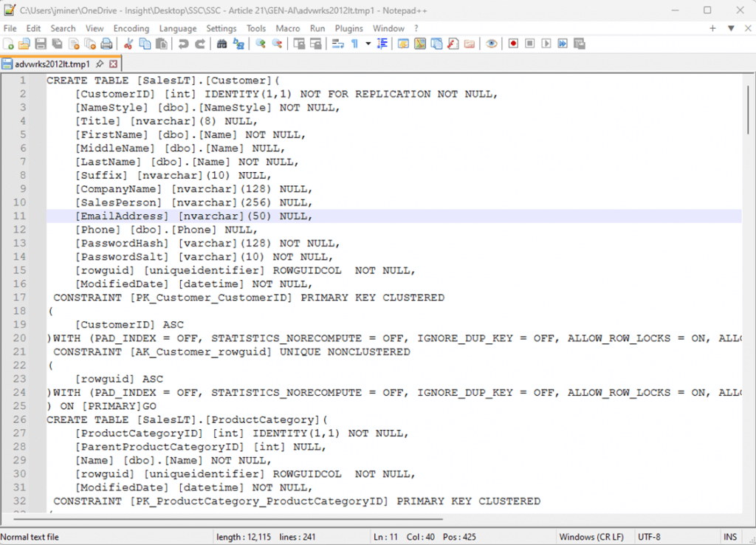This screenshot has height=545, width=756.
Task: Toggle synchronized horizontal scrolling
Action: click(315, 44)
